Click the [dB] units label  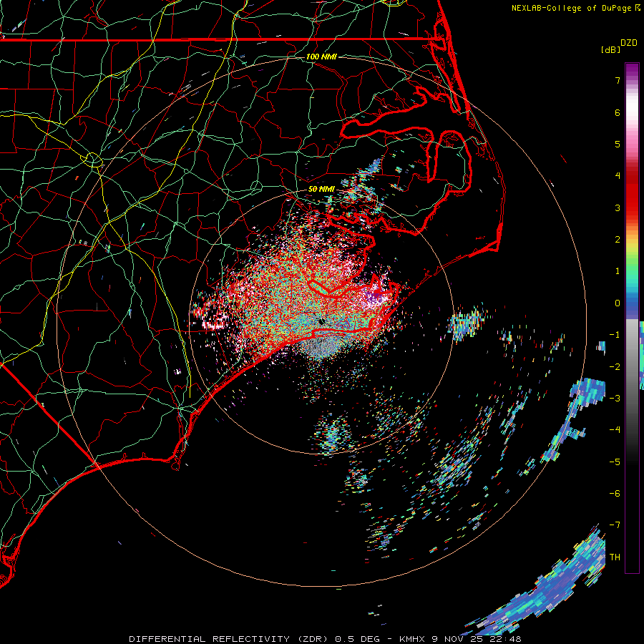point(610,49)
